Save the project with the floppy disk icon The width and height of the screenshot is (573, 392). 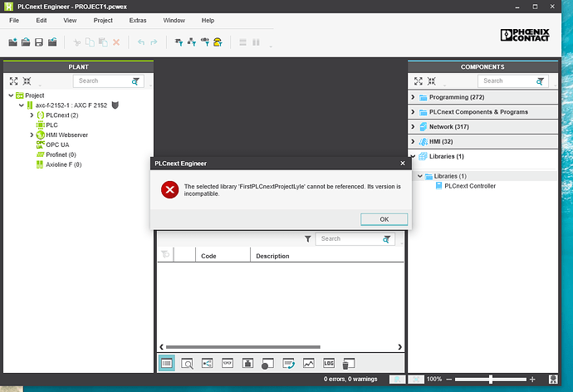click(39, 42)
